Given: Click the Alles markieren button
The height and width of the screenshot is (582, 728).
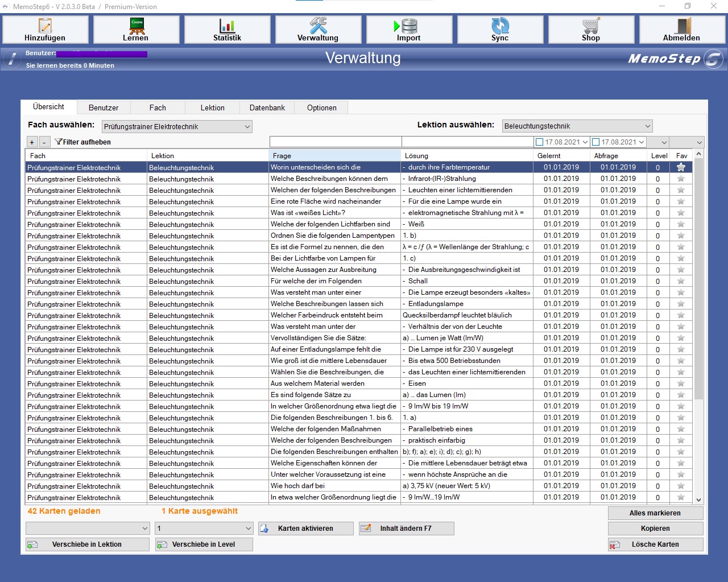Looking at the screenshot, I should (655, 513).
